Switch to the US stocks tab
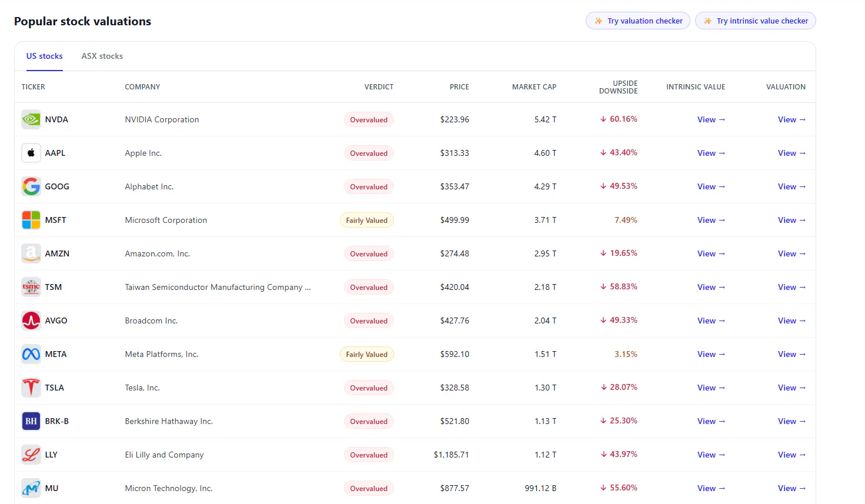 pos(45,56)
